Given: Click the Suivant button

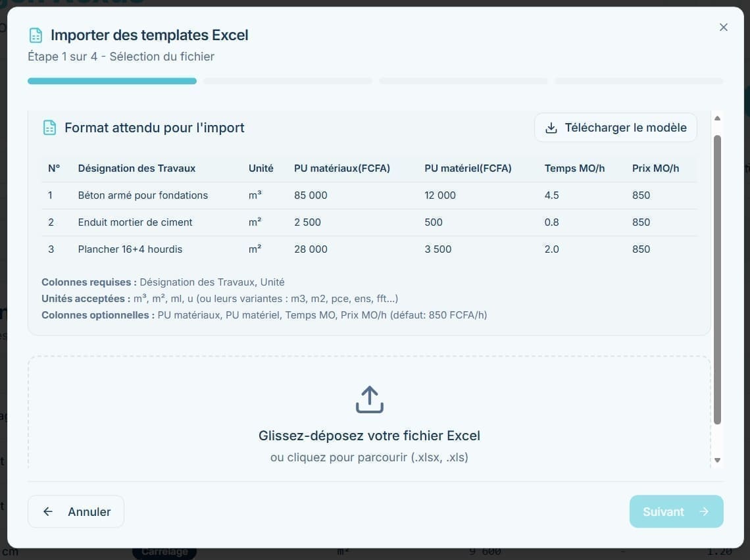Looking at the screenshot, I should 676,512.
